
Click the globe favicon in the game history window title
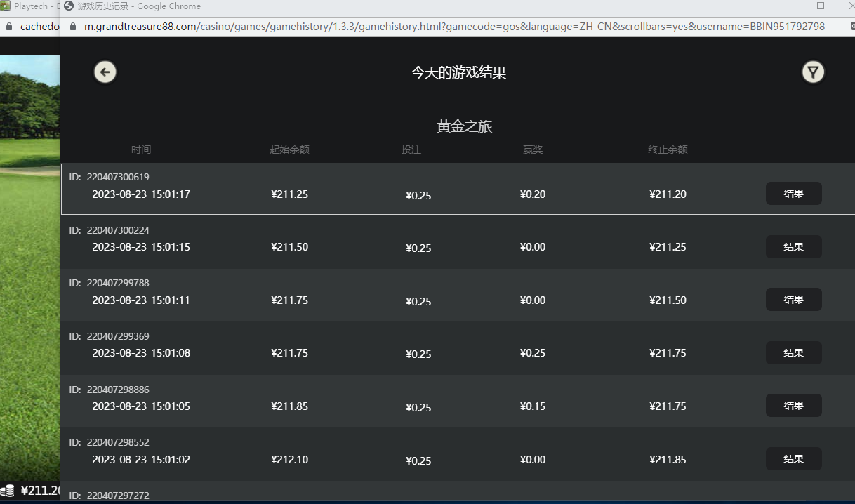click(x=69, y=6)
